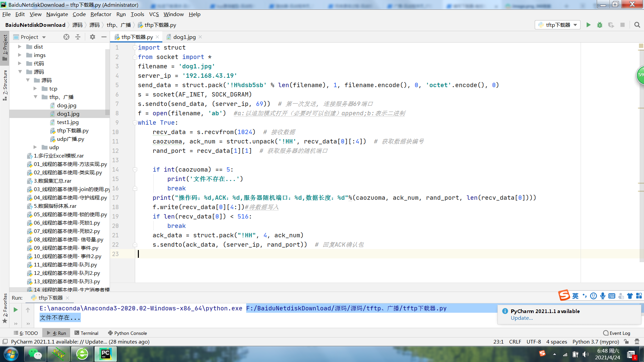Fold the while True block
This screenshot has height=362, width=644.
pos(135,123)
